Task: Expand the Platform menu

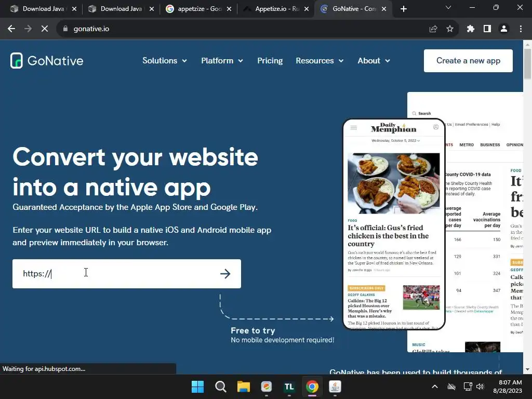Action: [x=222, y=61]
